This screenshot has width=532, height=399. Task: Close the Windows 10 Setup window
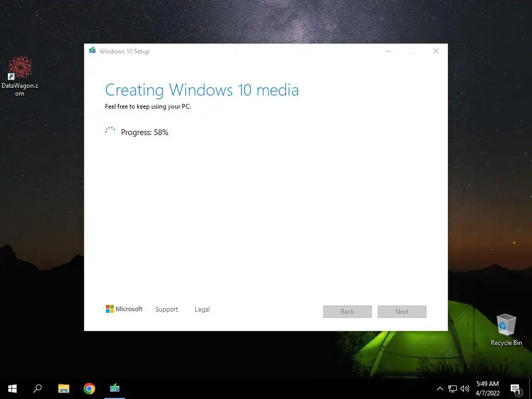[436, 51]
